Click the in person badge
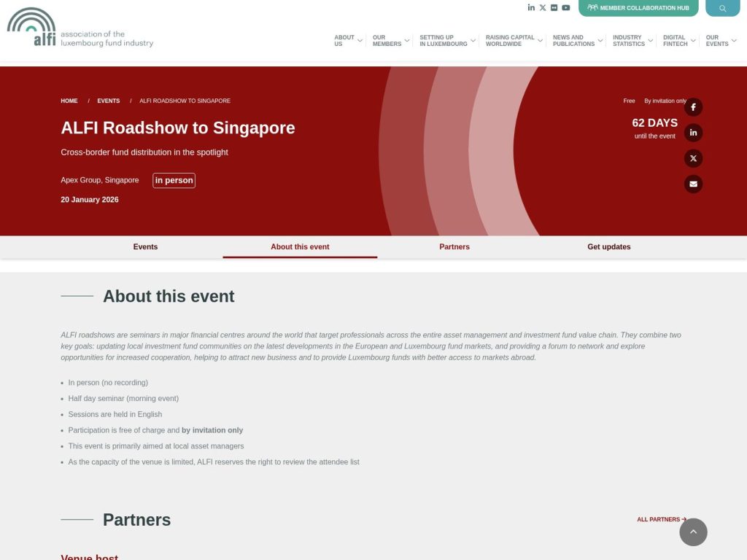Image resolution: width=747 pixels, height=560 pixels. (x=174, y=180)
